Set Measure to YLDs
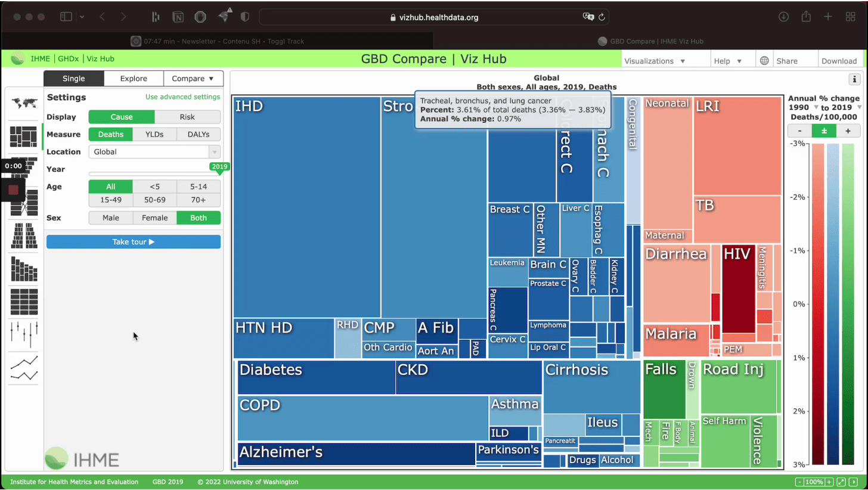868x490 pixels. (154, 134)
